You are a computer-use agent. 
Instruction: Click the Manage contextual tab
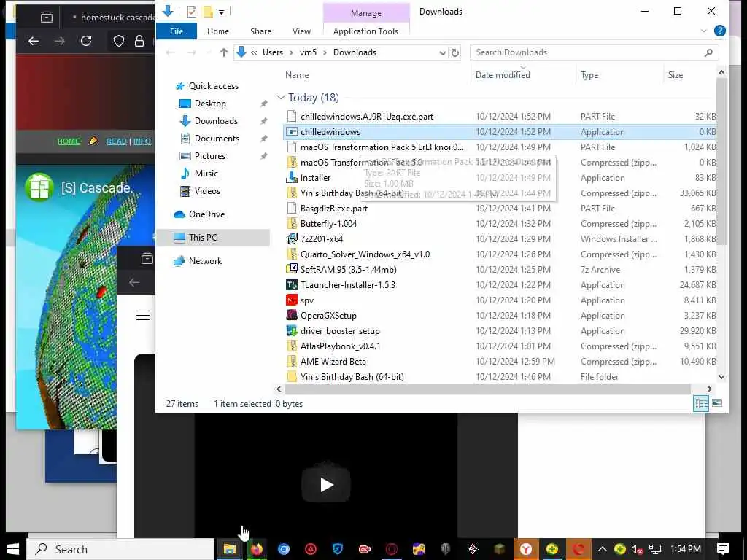pyautogui.click(x=366, y=13)
